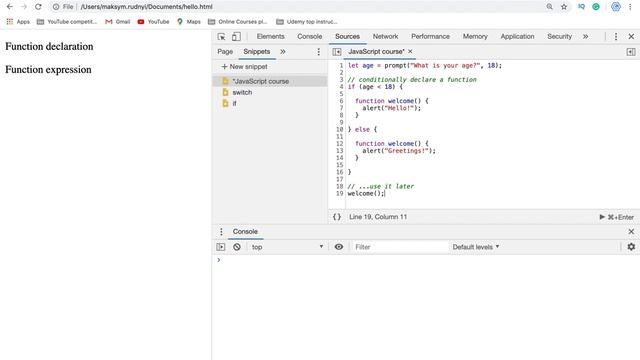This screenshot has height=360, width=640.
Task: Open the top execution context dropdown
Action: [287, 247]
